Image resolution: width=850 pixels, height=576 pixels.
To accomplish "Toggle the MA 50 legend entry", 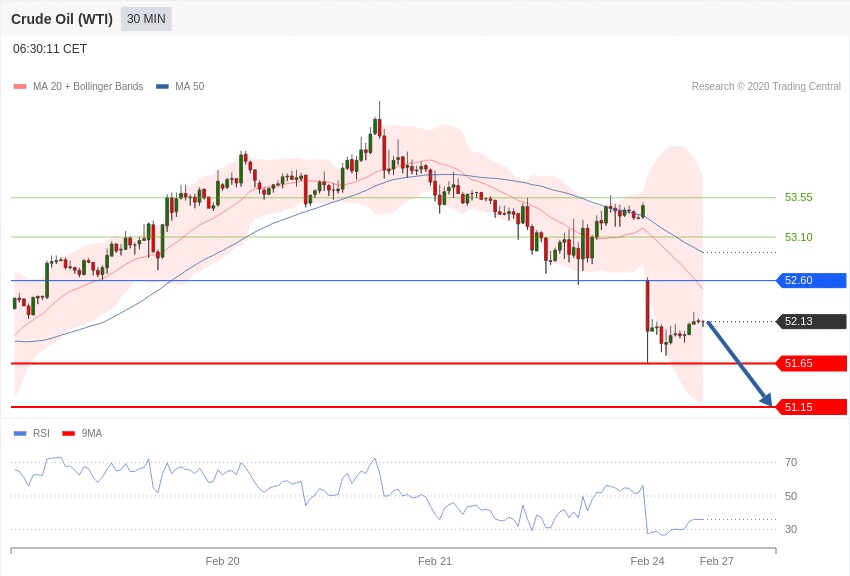I will [x=180, y=86].
